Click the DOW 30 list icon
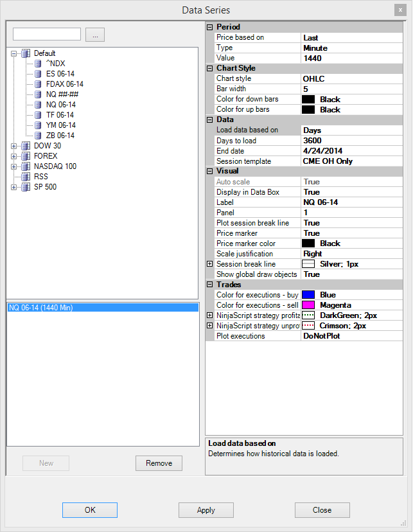 (26, 146)
